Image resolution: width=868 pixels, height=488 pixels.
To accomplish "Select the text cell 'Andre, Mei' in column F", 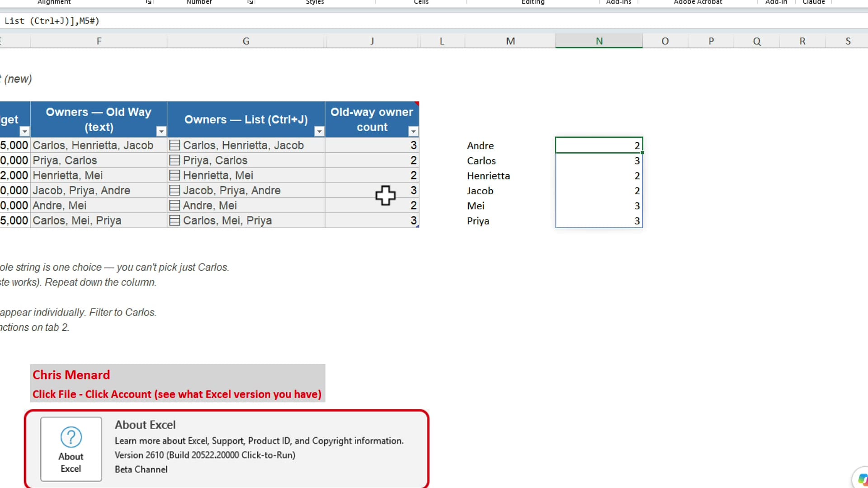I will pyautogui.click(x=99, y=206).
